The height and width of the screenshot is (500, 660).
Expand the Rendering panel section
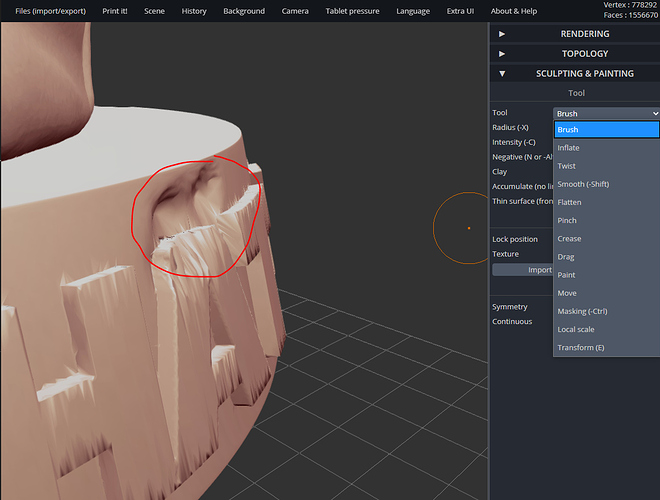tap(573, 34)
